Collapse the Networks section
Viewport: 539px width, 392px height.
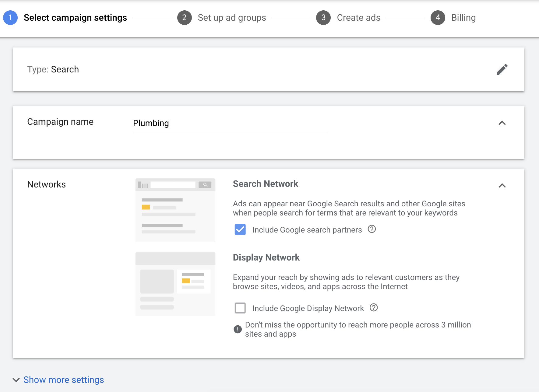click(x=502, y=186)
